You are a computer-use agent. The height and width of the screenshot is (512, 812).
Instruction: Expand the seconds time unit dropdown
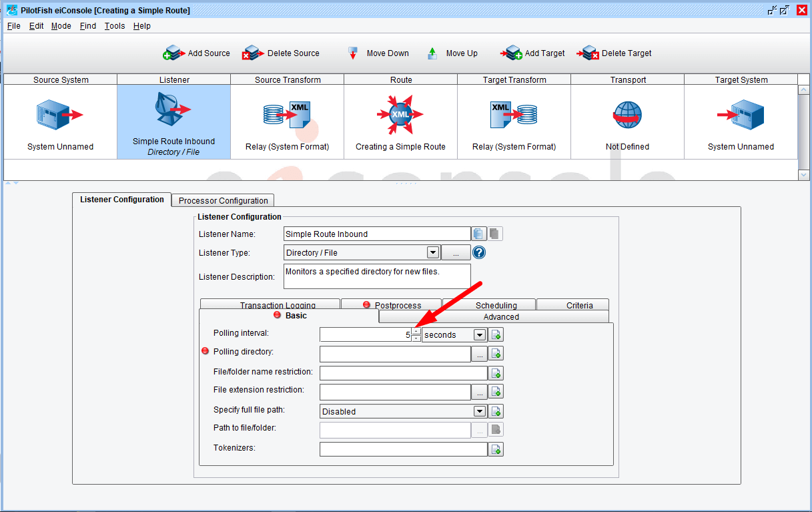[479, 335]
